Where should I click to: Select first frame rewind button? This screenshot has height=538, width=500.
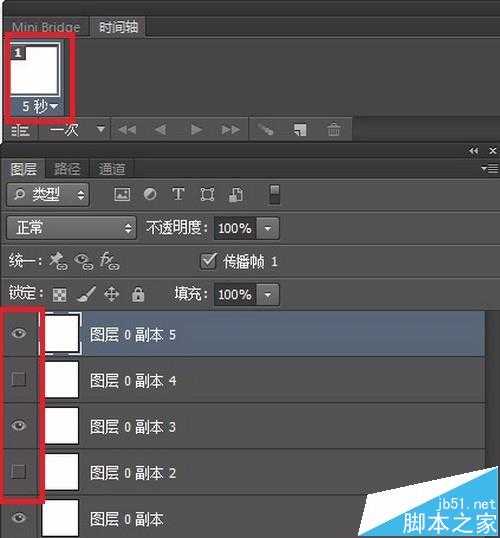(127, 130)
